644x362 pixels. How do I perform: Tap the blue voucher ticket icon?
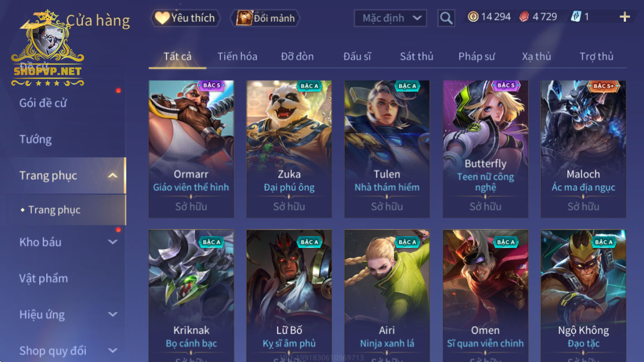[576, 17]
